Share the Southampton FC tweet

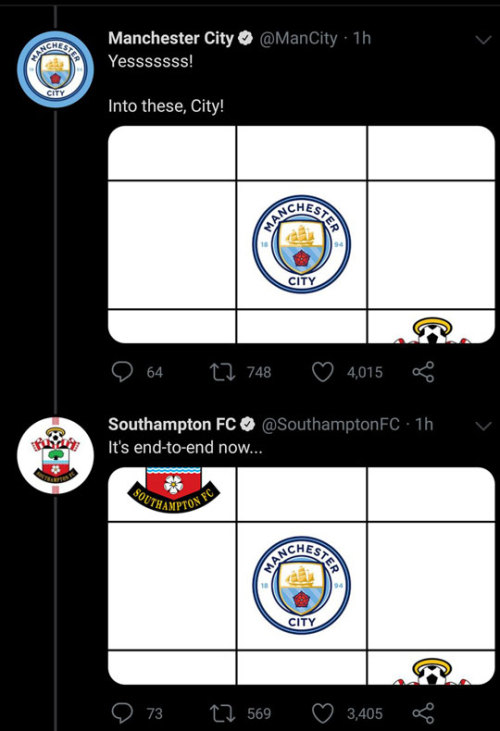click(424, 713)
